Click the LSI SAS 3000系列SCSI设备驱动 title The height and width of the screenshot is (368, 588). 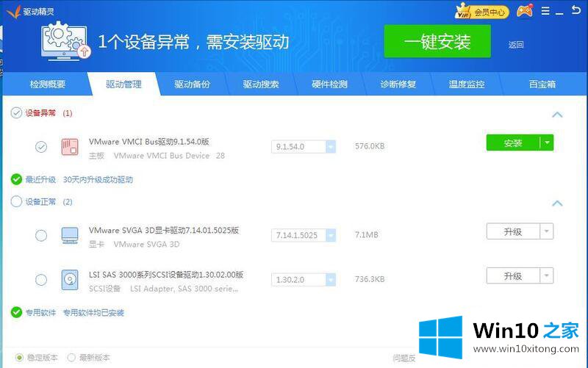(166, 275)
